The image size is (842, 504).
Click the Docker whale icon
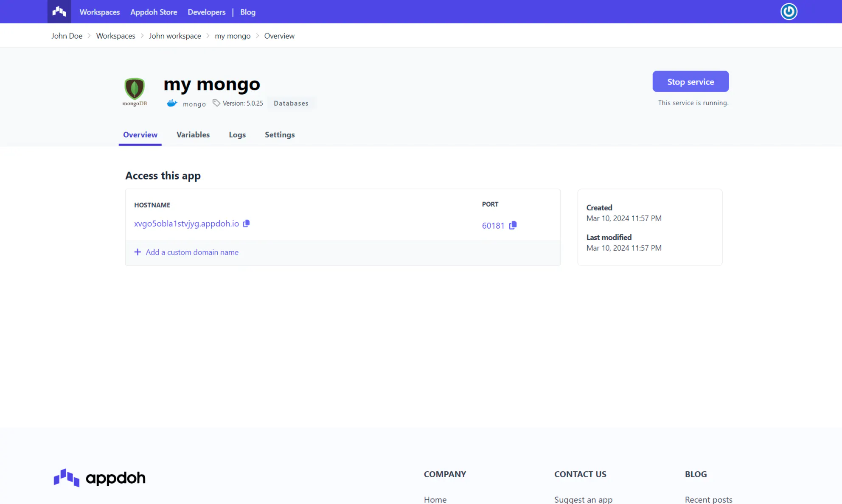click(x=172, y=103)
